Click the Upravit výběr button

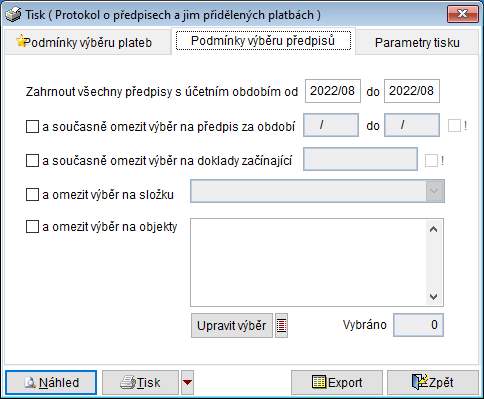[232, 325]
